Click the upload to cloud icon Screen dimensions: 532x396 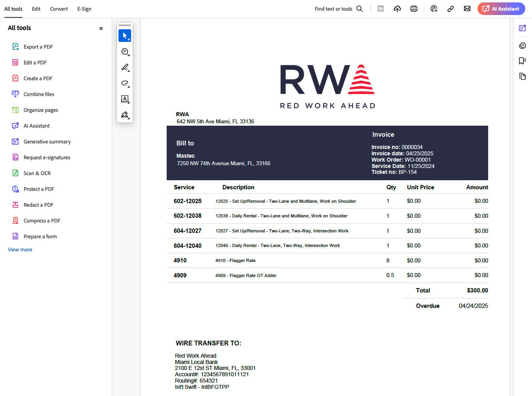pyautogui.click(x=397, y=9)
